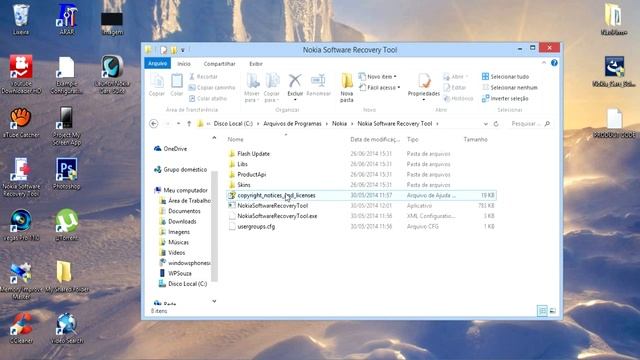Open the CCleaner desktop shortcut
Image resolution: width=640 pixels, height=360 pixels.
21,328
